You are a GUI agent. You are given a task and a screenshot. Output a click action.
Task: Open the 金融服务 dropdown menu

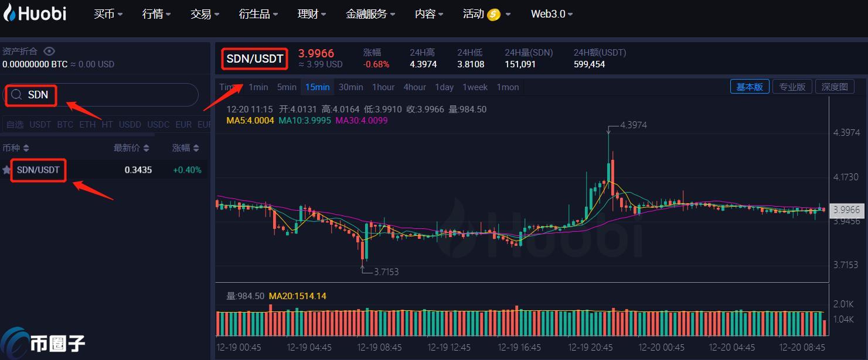point(370,14)
